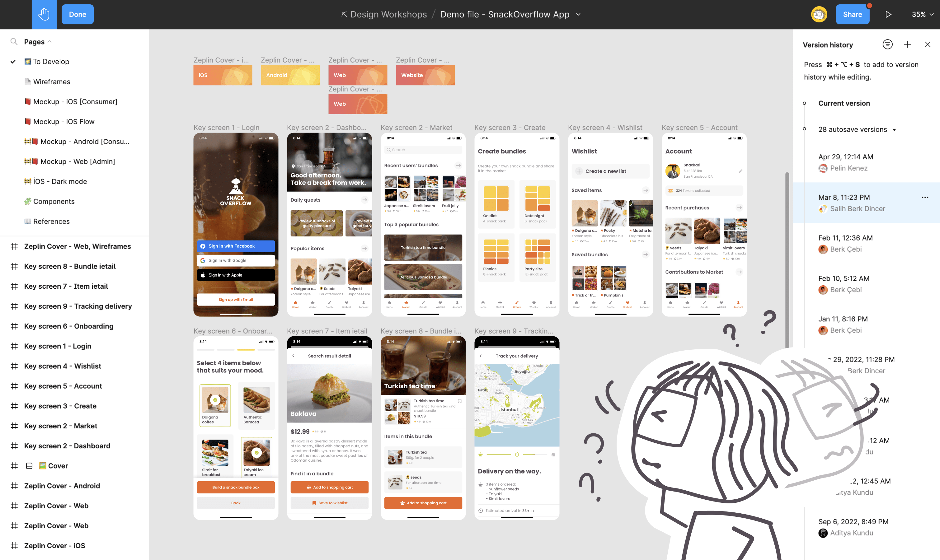Screen dimensions: 940x560
Task: Collapse the Pages list chevron
Action: click(50, 41)
